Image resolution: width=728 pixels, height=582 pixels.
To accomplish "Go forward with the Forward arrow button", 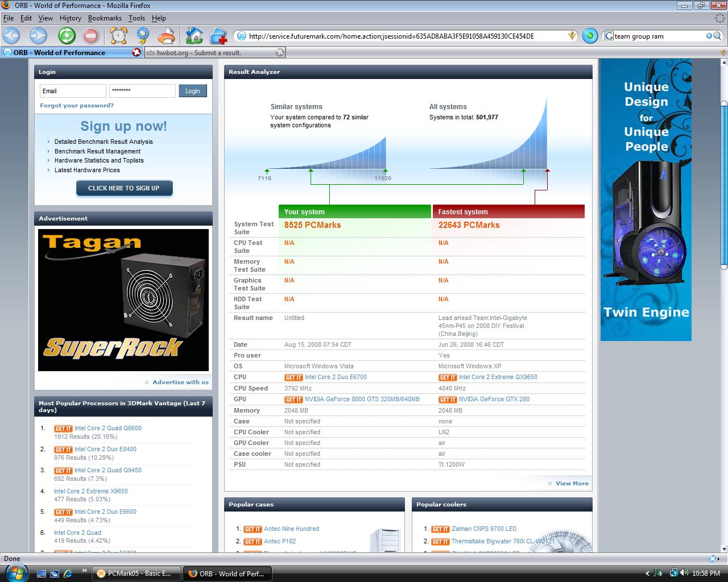I will click(38, 36).
